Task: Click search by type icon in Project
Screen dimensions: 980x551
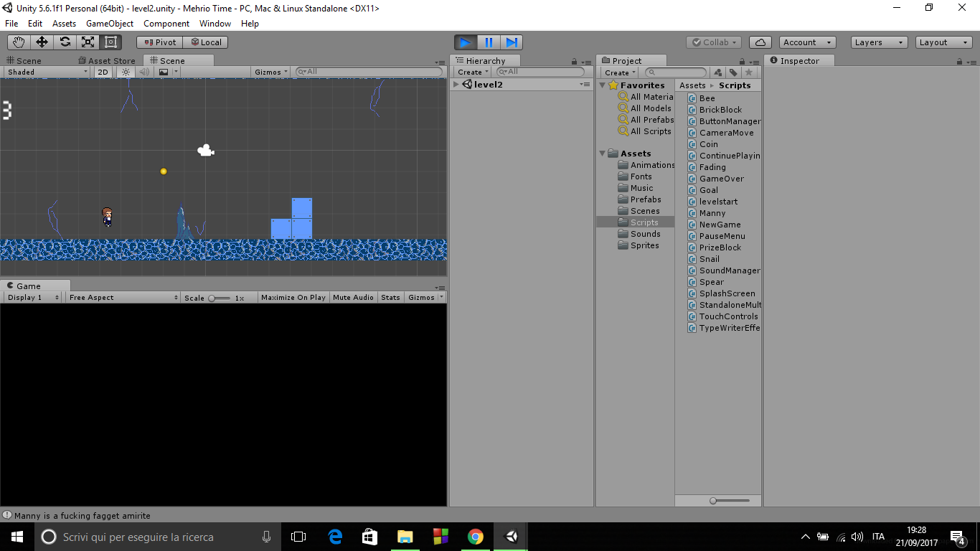Action: (x=718, y=72)
